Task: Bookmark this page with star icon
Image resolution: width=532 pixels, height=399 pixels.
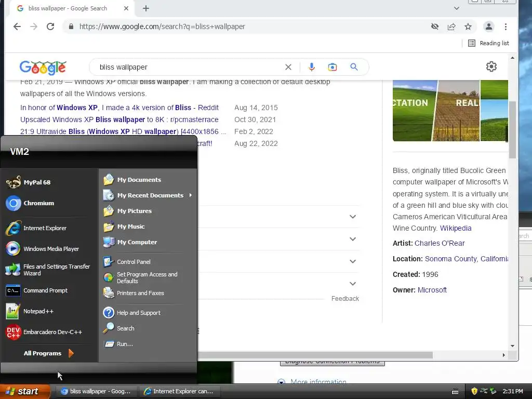Action: [468, 26]
